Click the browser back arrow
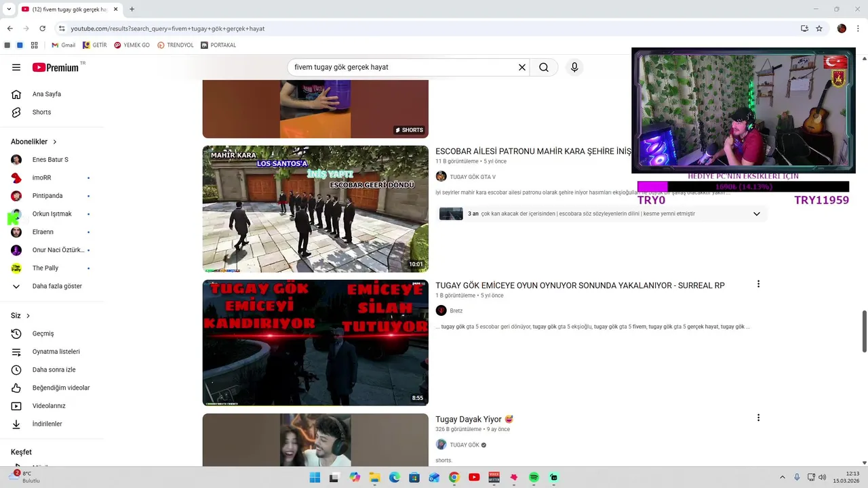This screenshot has width=868, height=488. tap(10, 28)
